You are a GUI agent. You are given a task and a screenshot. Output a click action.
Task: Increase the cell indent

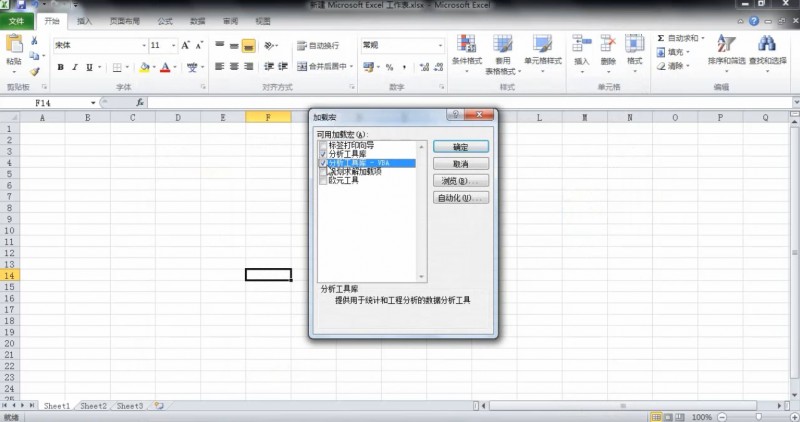283,66
